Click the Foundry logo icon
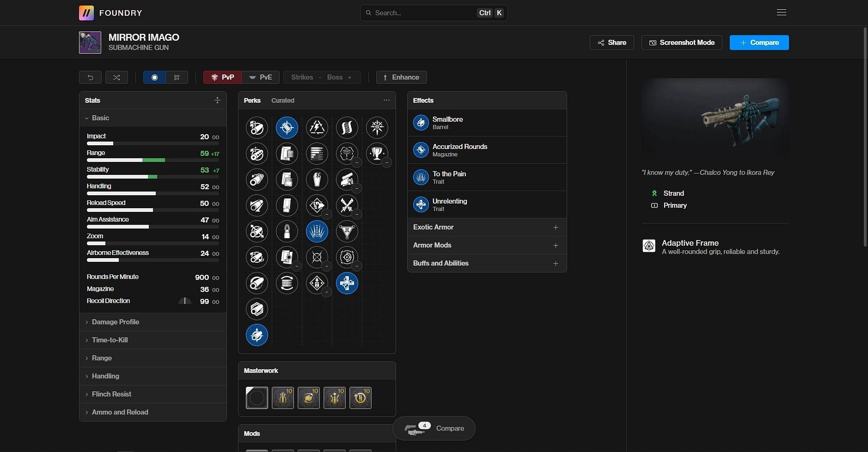868x452 pixels. point(86,13)
